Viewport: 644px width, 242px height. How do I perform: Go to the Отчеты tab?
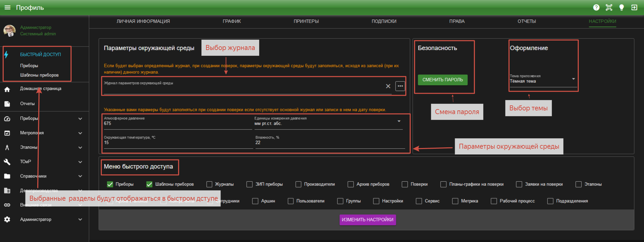tap(527, 21)
